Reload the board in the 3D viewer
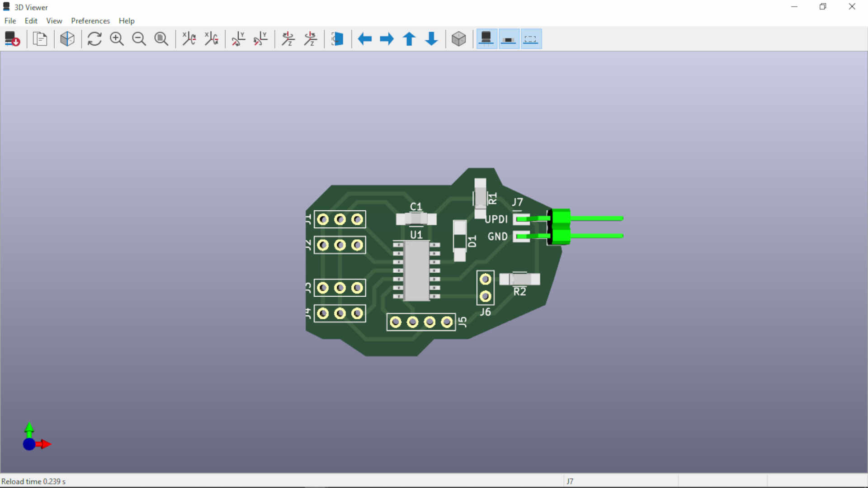This screenshot has width=868, height=488. [12, 39]
